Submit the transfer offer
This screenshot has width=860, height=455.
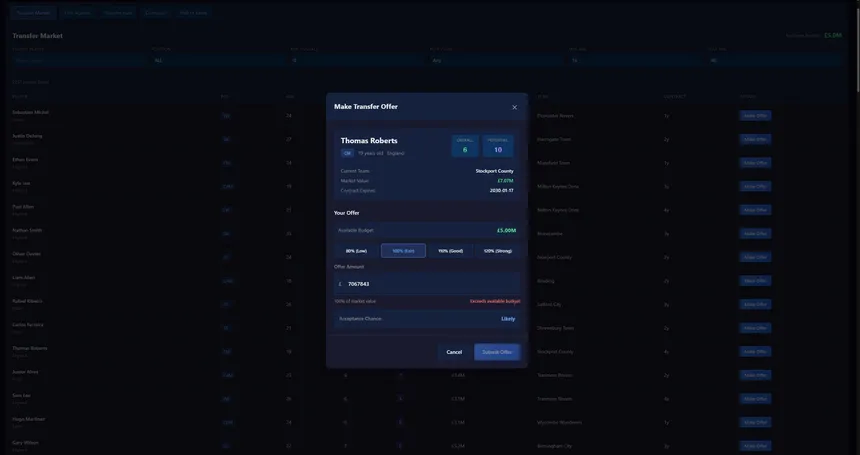point(497,352)
